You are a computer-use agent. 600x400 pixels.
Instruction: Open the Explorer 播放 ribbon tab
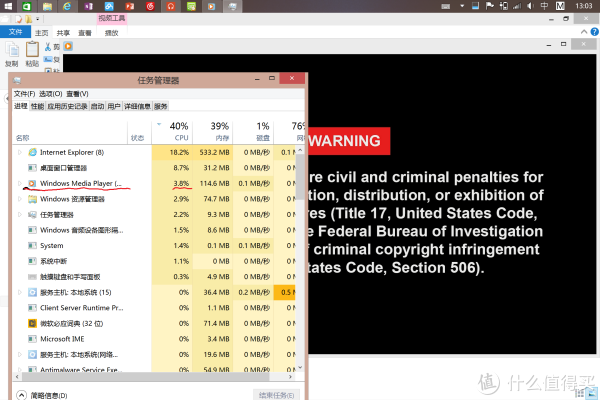point(111,33)
